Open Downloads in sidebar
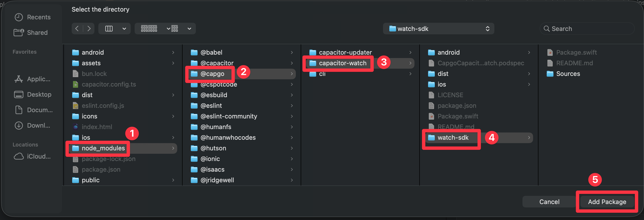Viewport: 644px width, 220px height. 32,126
